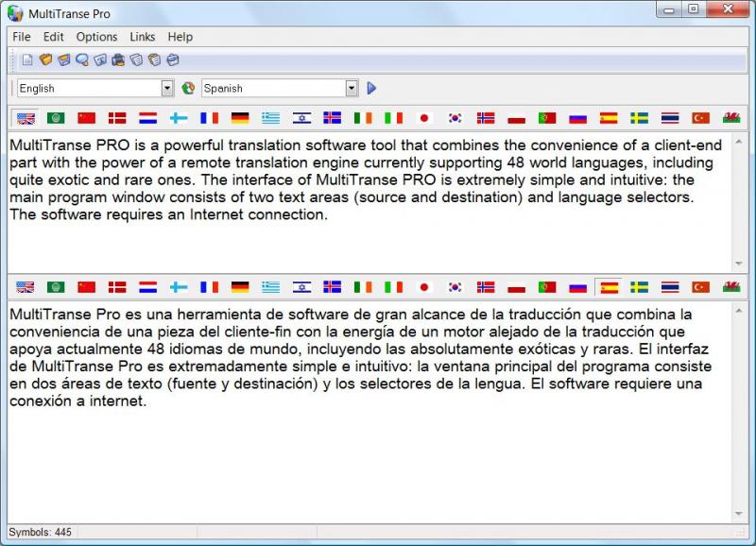Click down arrow of translation pane scrollbar
756x546 pixels.
pyautogui.click(x=739, y=514)
